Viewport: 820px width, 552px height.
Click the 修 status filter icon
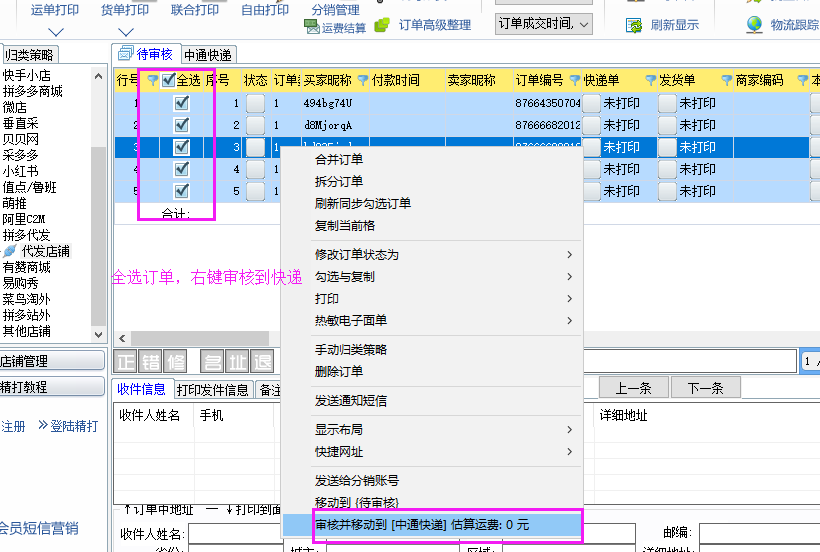point(175,361)
